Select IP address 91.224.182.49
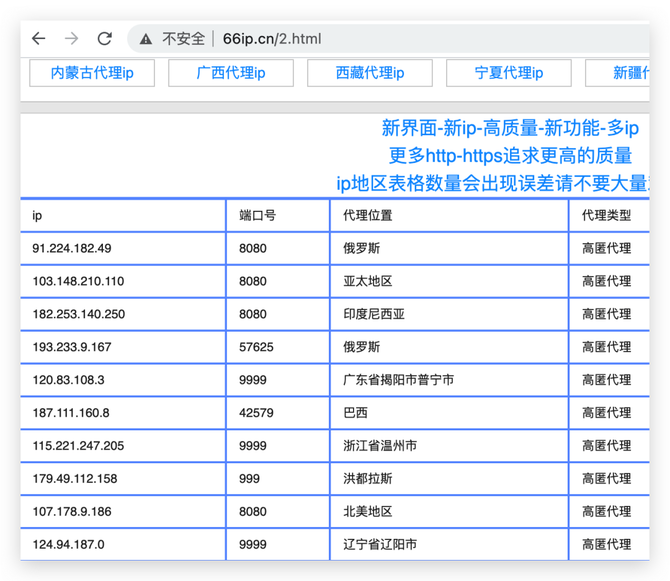 (72, 248)
